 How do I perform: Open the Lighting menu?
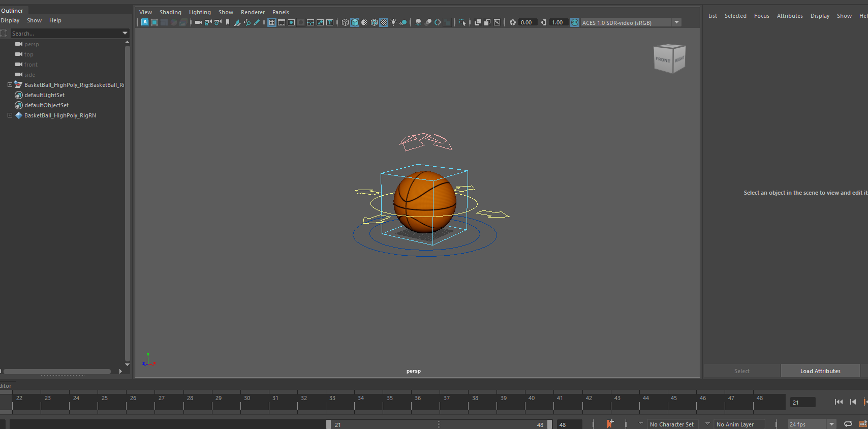coord(200,12)
